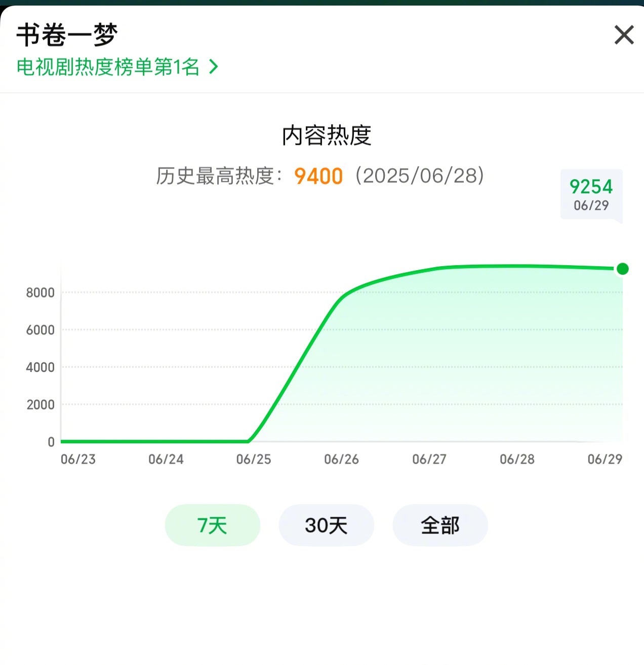This screenshot has height=665, width=644.
Task: Switch to the 全部 range tab
Action: click(x=440, y=525)
